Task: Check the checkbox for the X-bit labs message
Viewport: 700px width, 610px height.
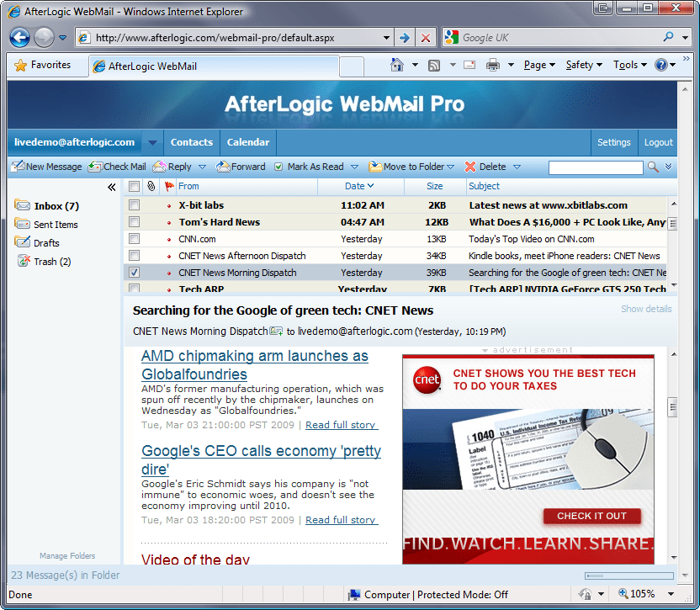Action: tap(132, 206)
